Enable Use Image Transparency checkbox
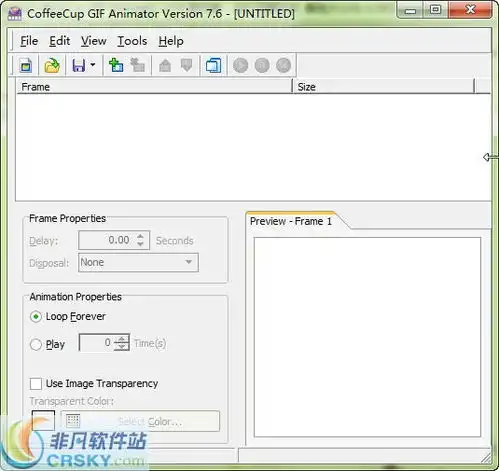499x471 pixels. click(x=36, y=384)
